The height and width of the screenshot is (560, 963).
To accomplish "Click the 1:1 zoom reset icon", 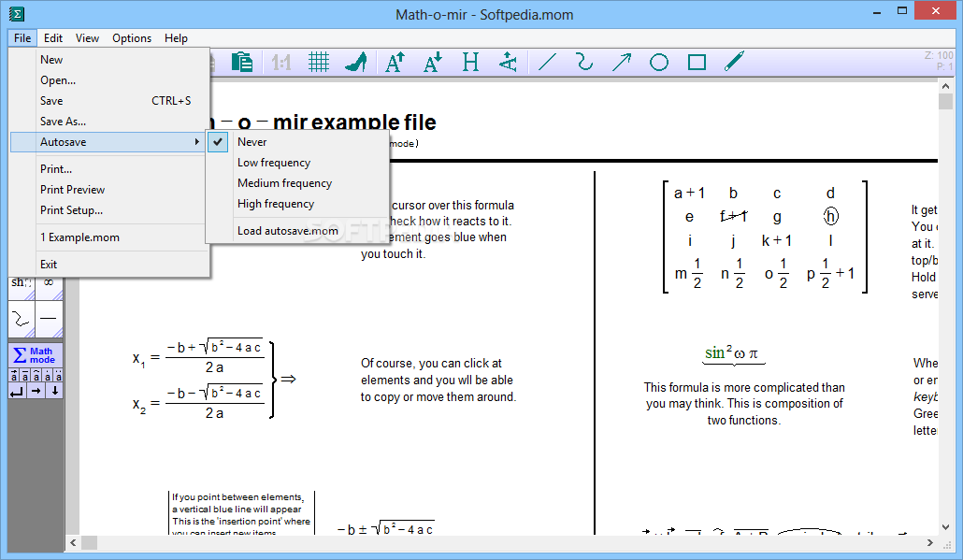I will point(281,62).
